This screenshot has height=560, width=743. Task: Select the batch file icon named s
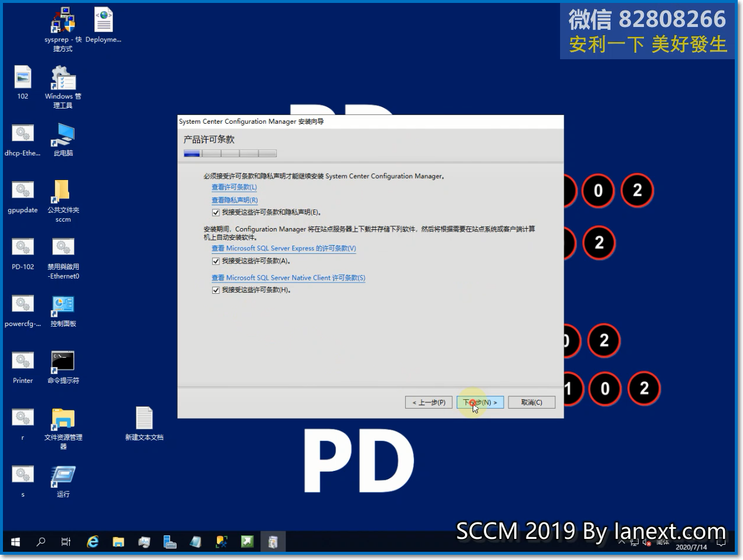[23, 481]
